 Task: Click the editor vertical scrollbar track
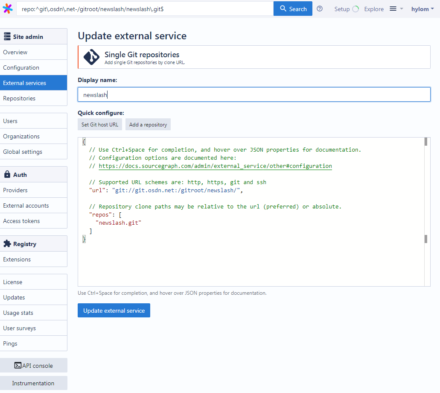coord(426,212)
